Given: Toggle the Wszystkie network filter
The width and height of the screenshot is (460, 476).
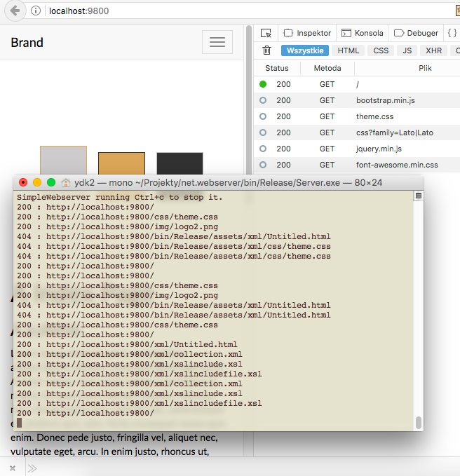Looking at the screenshot, I should click(305, 50).
